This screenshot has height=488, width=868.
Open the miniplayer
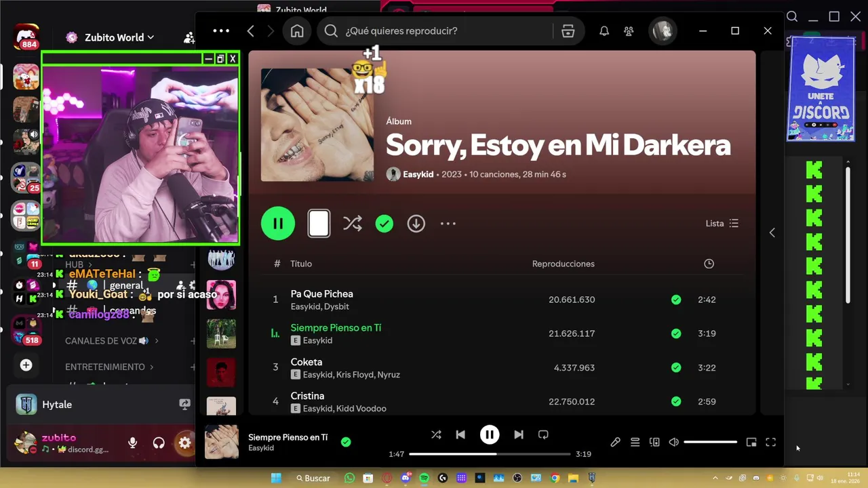751,442
